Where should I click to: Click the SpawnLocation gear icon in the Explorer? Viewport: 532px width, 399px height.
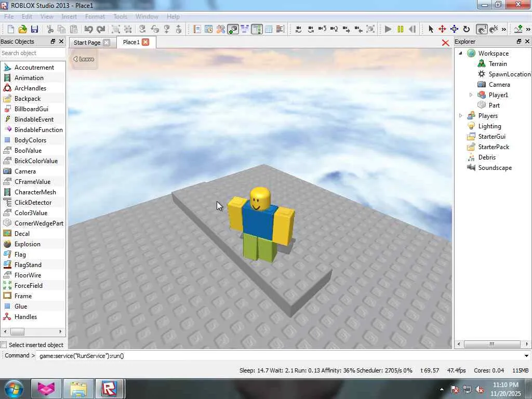coord(482,74)
